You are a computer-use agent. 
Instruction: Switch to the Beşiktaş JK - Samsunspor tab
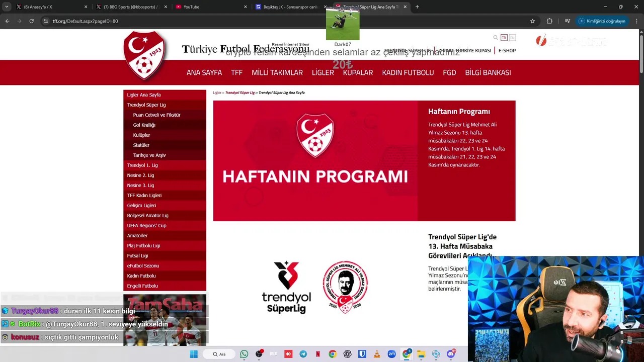coord(291,7)
